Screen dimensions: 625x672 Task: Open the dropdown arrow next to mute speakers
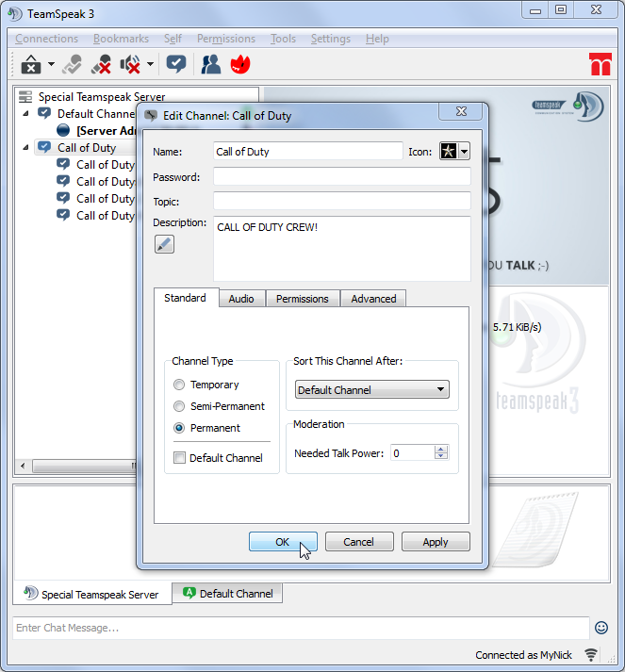(x=150, y=64)
